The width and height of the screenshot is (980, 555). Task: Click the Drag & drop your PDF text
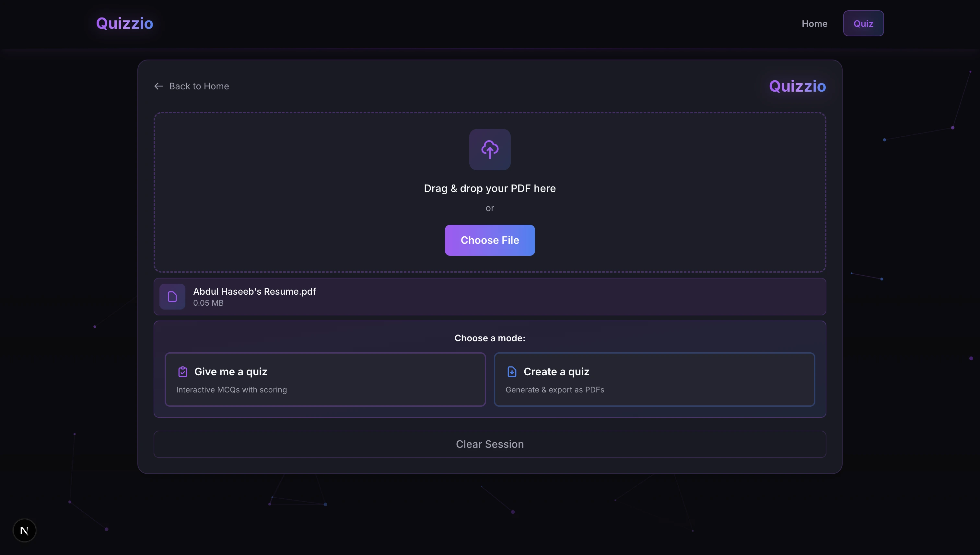coord(490,188)
